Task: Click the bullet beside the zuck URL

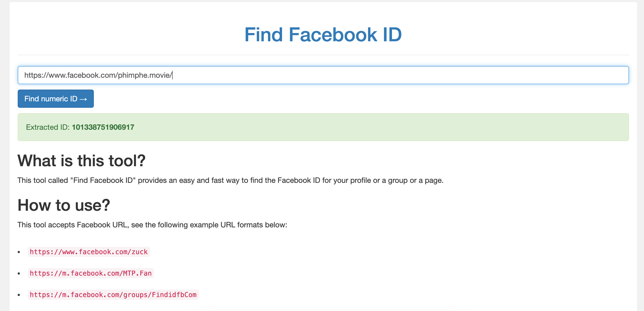Action: click(19, 252)
